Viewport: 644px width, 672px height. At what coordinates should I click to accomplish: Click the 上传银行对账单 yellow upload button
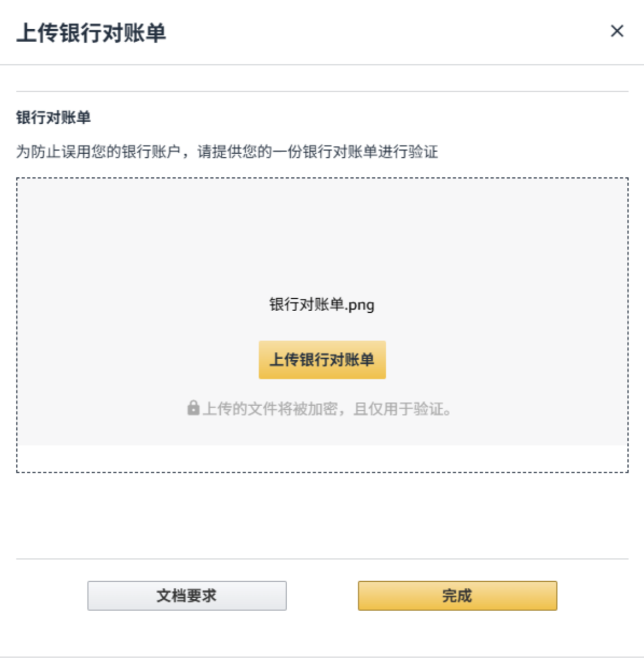coord(321,360)
